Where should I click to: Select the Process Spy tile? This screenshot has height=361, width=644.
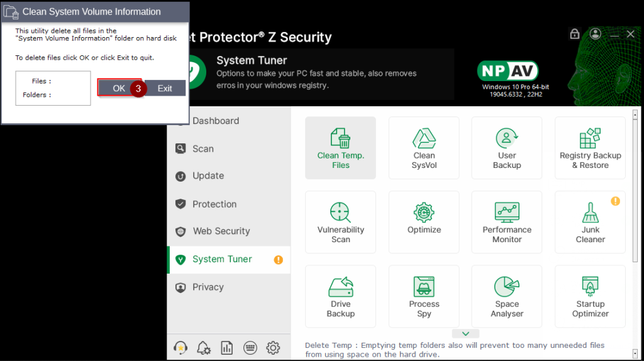pyautogui.click(x=424, y=296)
